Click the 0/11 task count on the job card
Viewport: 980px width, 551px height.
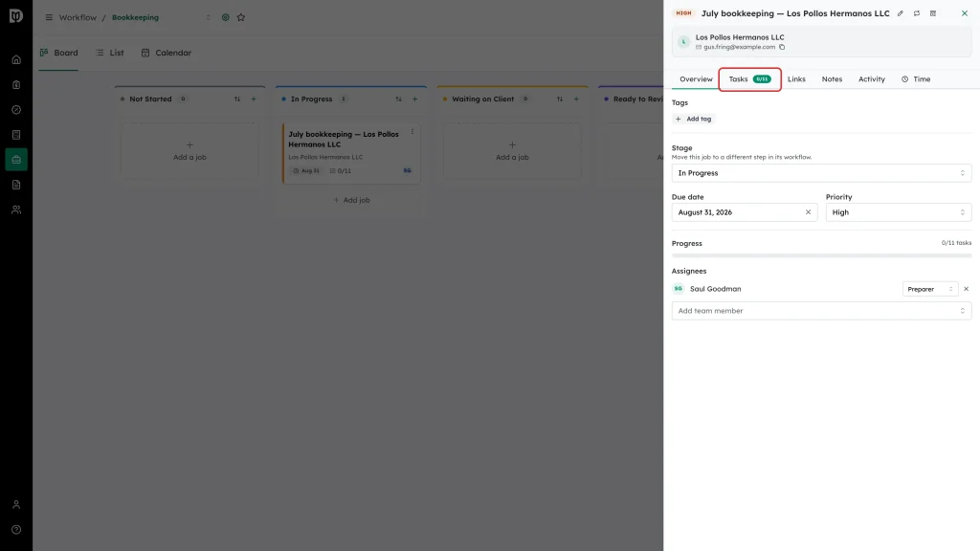[x=341, y=170]
